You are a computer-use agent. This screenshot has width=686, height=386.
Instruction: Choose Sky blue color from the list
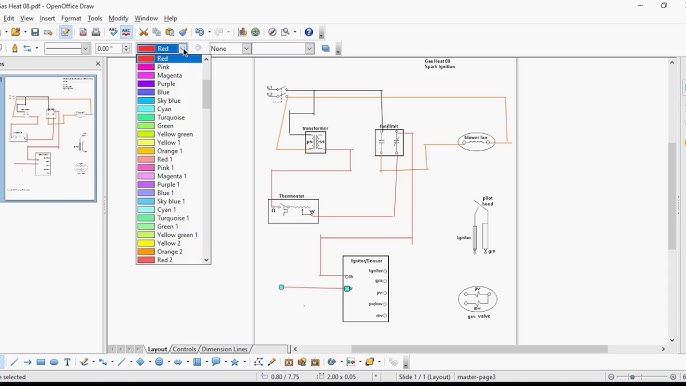click(169, 101)
